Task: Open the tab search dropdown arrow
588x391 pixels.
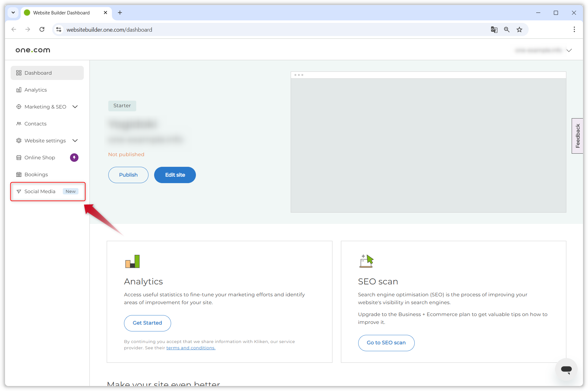Action: [x=13, y=13]
